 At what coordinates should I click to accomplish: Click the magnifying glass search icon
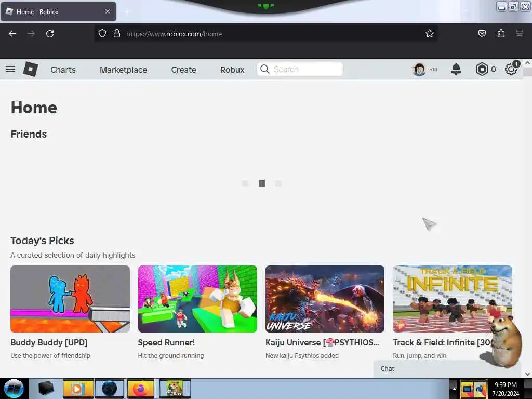[264, 69]
